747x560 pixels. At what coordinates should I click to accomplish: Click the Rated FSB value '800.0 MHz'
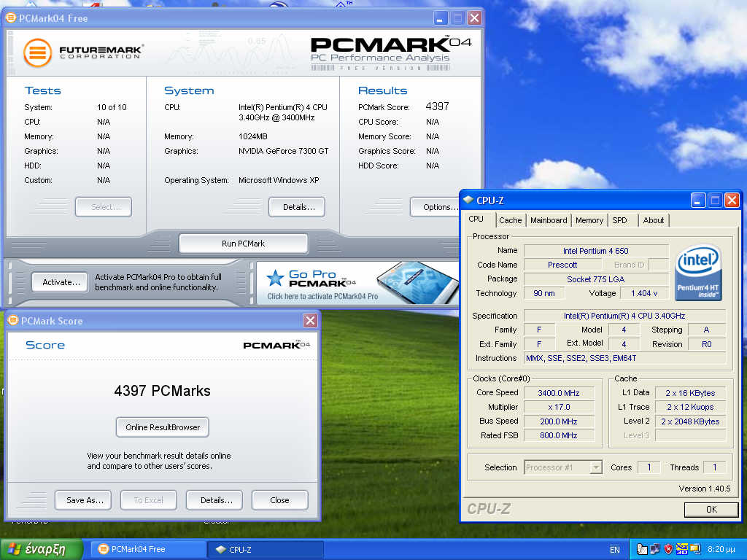click(558, 435)
